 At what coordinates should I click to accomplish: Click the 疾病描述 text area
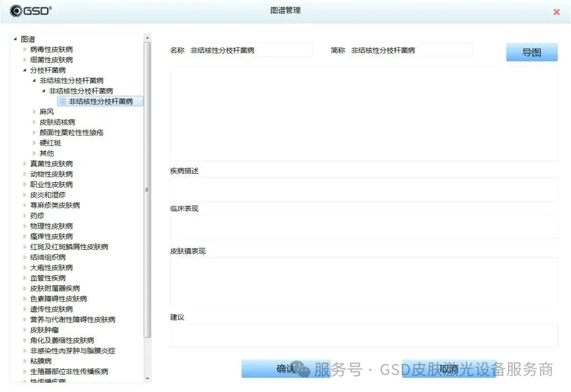coord(364,188)
